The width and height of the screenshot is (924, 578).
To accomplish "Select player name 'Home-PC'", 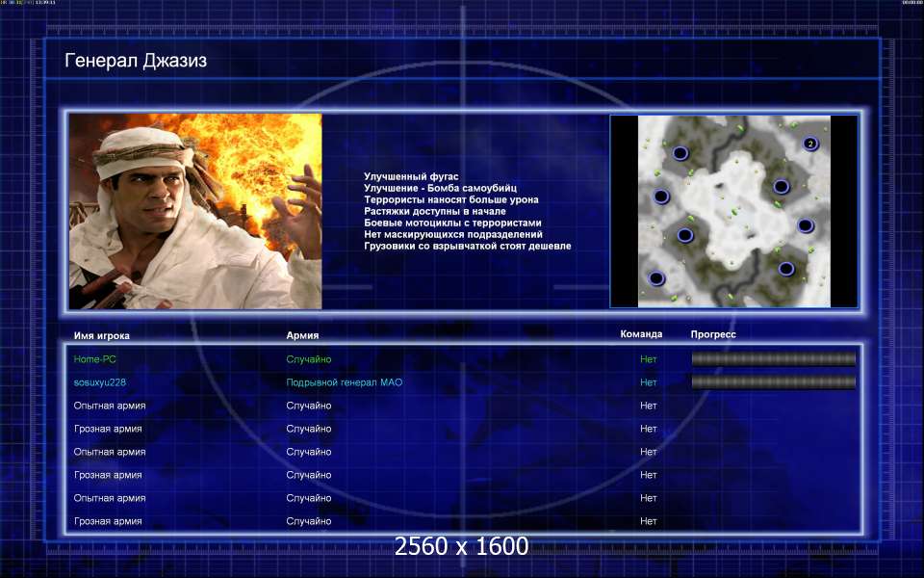I will pyautogui.click(x=95, y=359).
